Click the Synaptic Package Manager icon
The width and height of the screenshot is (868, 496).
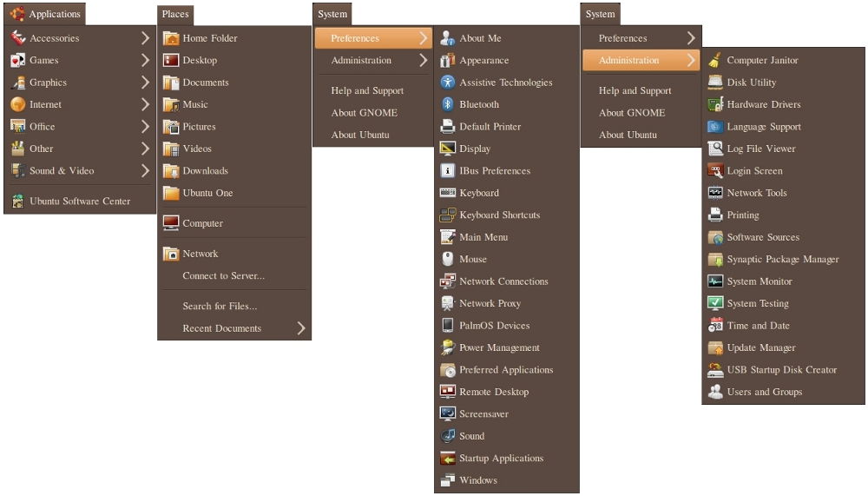(715, 259)
